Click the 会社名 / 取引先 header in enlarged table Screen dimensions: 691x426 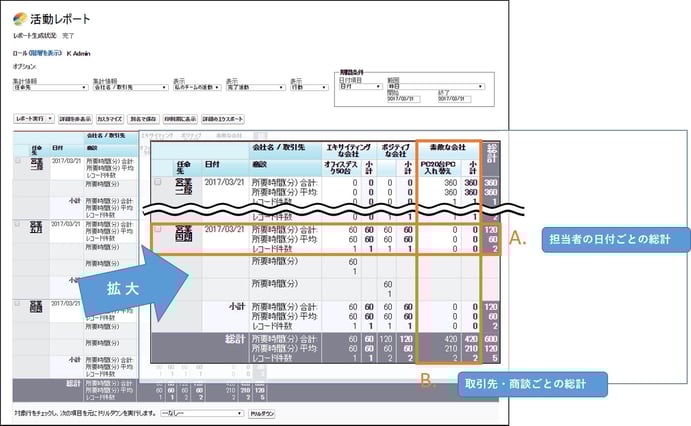[279, 147]
